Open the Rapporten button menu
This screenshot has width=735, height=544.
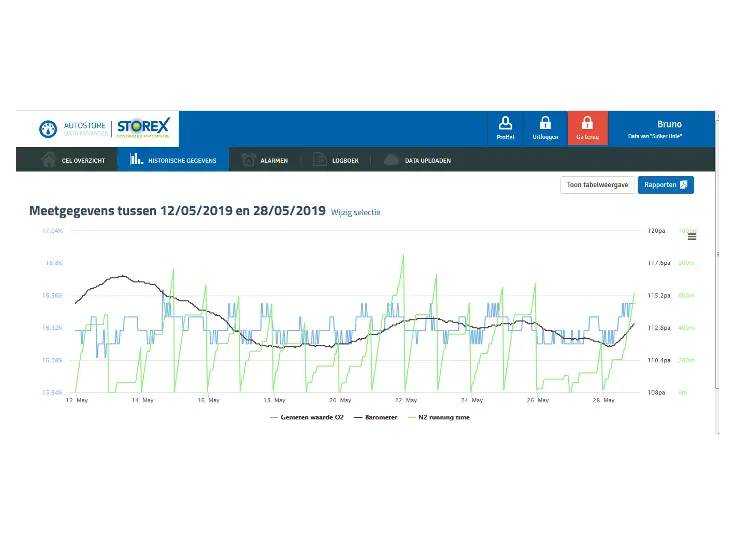point(665,185)
